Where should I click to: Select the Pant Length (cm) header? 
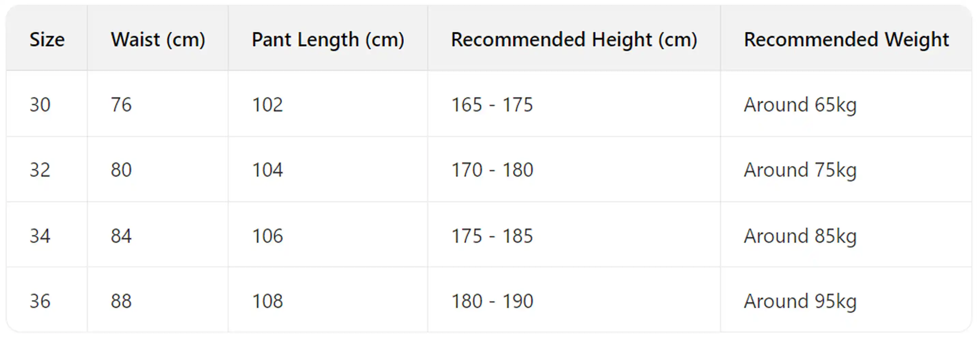point(327,40)
